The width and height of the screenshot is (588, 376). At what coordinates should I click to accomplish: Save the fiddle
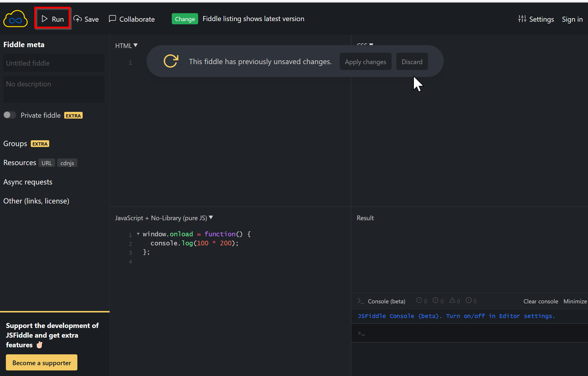tap(86, 19)
